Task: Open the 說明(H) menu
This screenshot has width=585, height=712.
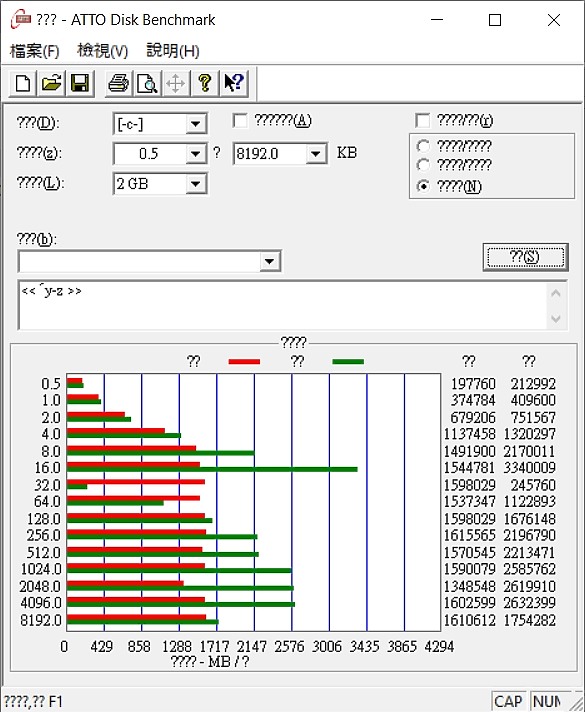Action: 173,50
